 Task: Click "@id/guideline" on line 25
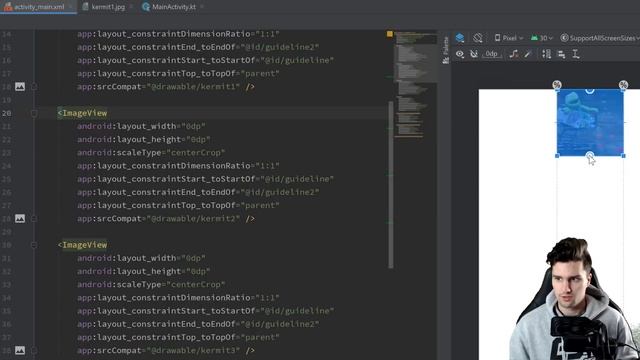[x=297, y=179]
